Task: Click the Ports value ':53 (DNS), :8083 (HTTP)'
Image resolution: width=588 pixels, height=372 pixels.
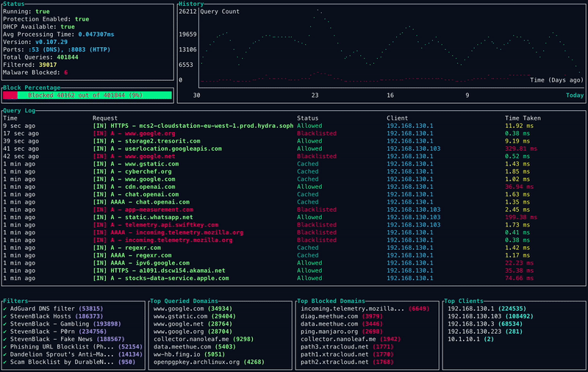Action: [x=69, y=49]
